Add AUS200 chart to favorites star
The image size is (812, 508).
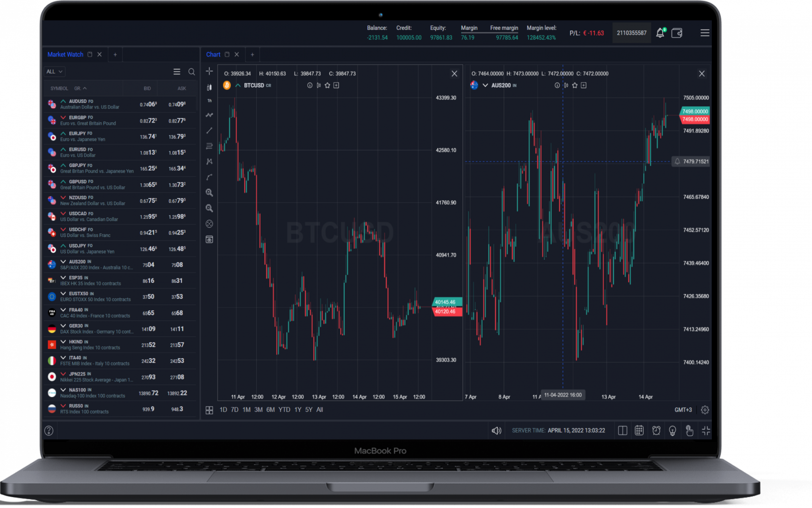(x=574, y=85)
